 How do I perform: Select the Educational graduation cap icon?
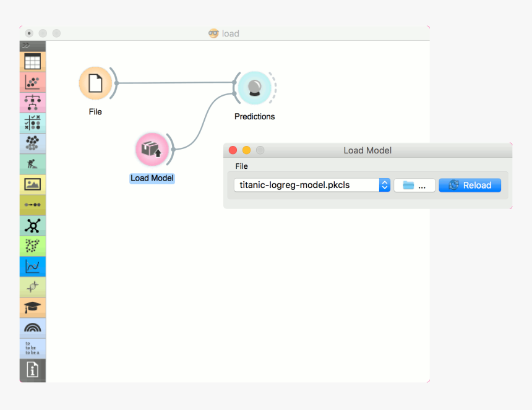[32, 307]
